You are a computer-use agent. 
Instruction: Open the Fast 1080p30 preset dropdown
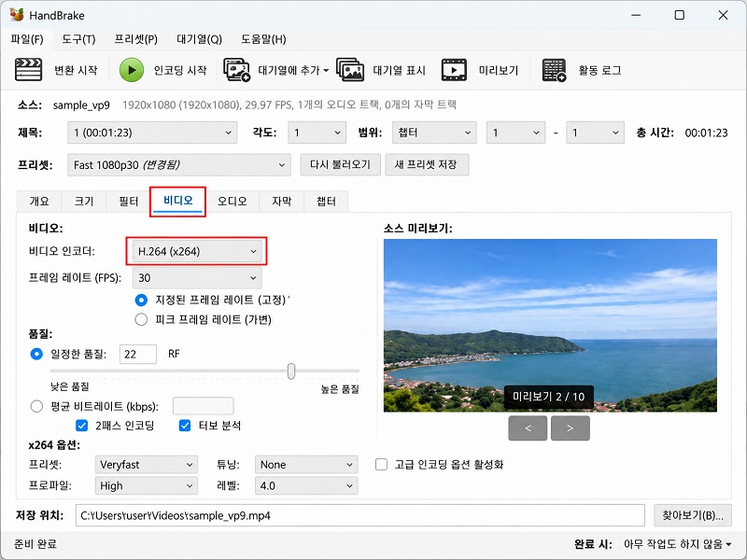(179, 165)
